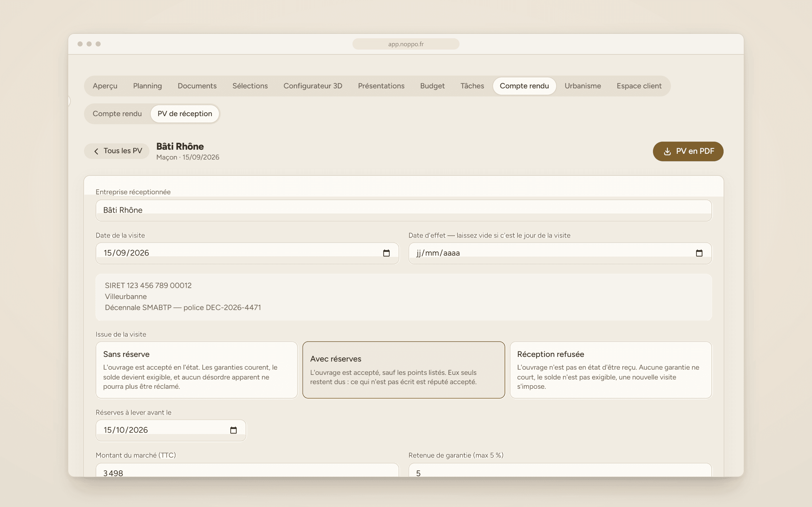The width and height of the screenshot is (812, 507).
Task: Open the Configurateur 3D tab
Action: click(x=313, y=86)
